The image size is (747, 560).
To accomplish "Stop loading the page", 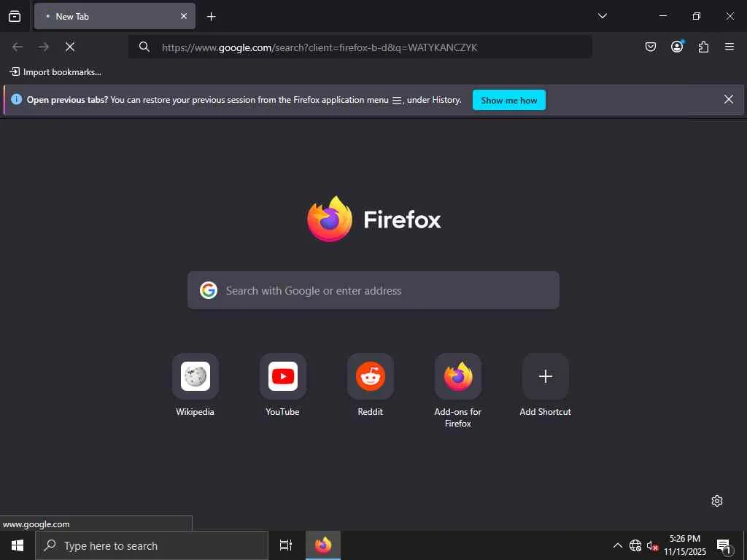I will coord(70,47).
